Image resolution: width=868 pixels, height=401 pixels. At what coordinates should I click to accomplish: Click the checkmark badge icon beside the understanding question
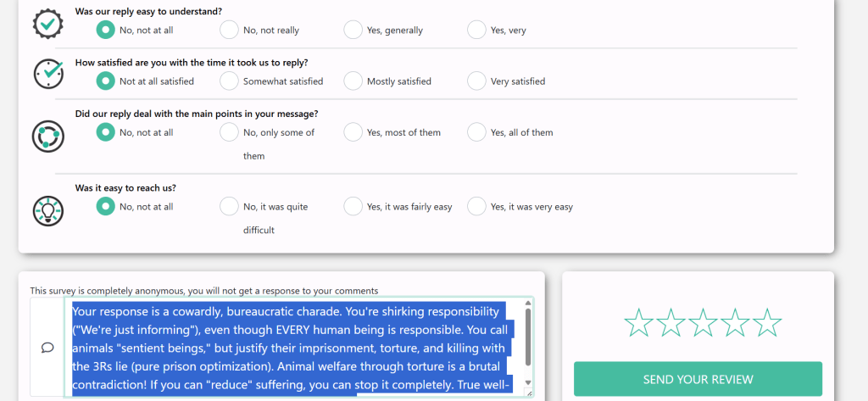[47, 23]
